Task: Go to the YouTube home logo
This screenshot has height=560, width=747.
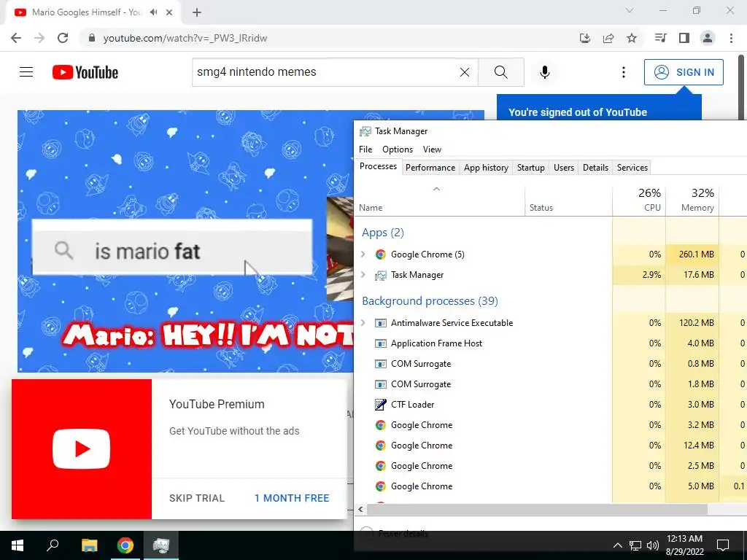Action: 85,72
